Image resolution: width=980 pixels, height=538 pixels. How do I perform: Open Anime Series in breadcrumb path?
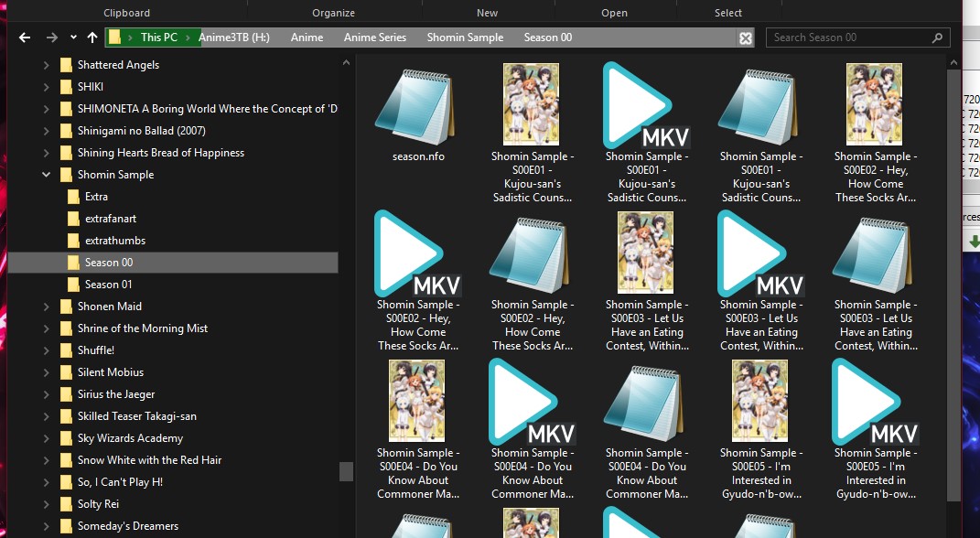375,38
